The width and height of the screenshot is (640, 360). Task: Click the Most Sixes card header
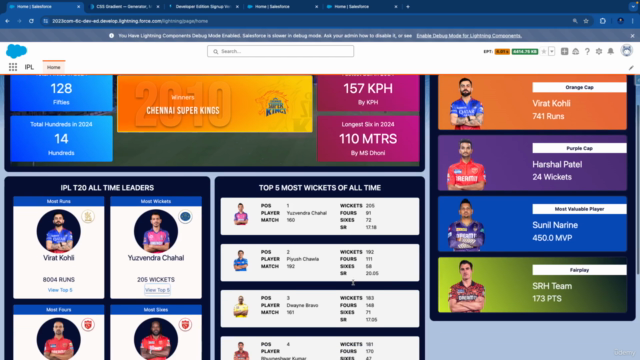(156, 310)
